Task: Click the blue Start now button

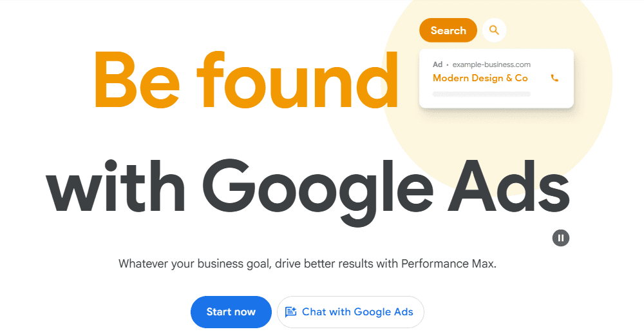Action: click(x=231, y=312)
